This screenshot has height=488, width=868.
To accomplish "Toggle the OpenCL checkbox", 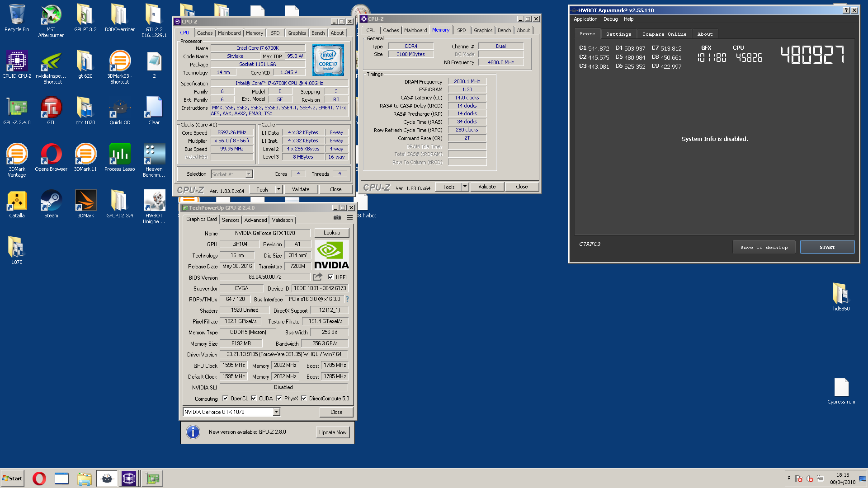I will tap(225, 399).
